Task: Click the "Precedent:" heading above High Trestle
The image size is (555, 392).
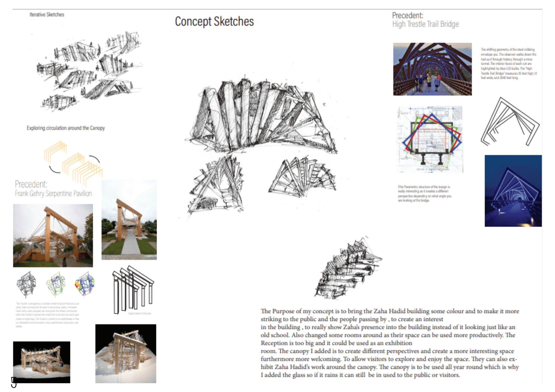Action: coord(408,16)
